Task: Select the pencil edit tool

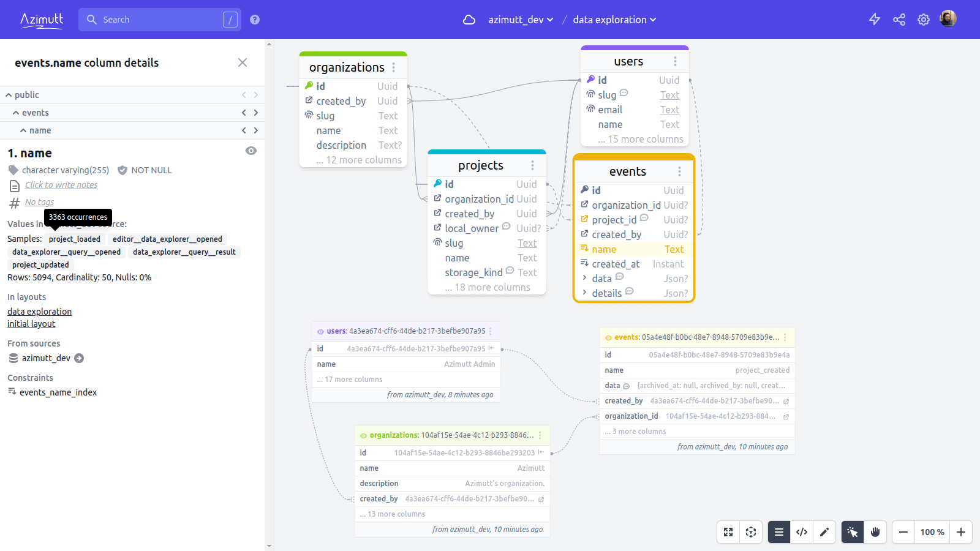Action: 824,532
